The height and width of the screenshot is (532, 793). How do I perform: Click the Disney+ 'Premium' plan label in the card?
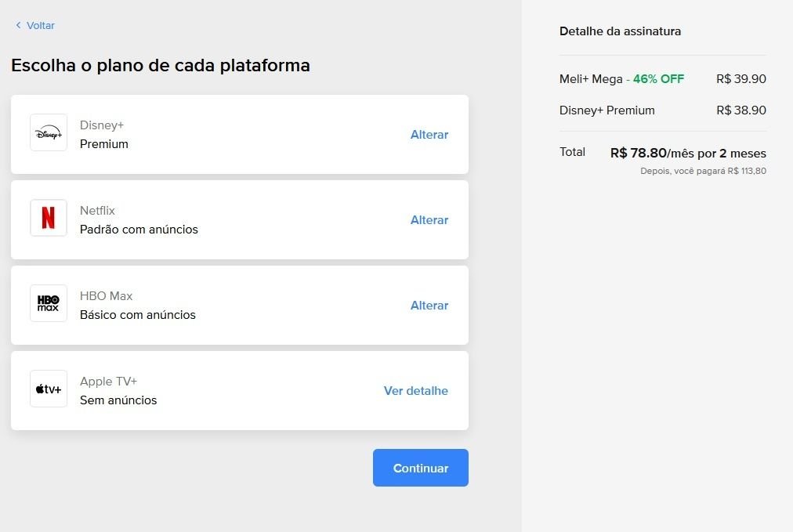tap(104, 144)
